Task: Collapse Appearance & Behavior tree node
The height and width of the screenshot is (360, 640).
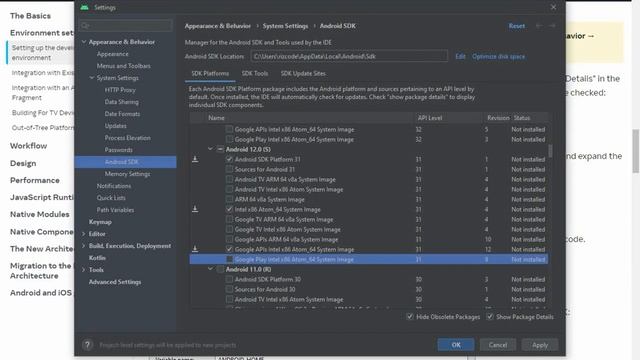Action: click(84, 42)
